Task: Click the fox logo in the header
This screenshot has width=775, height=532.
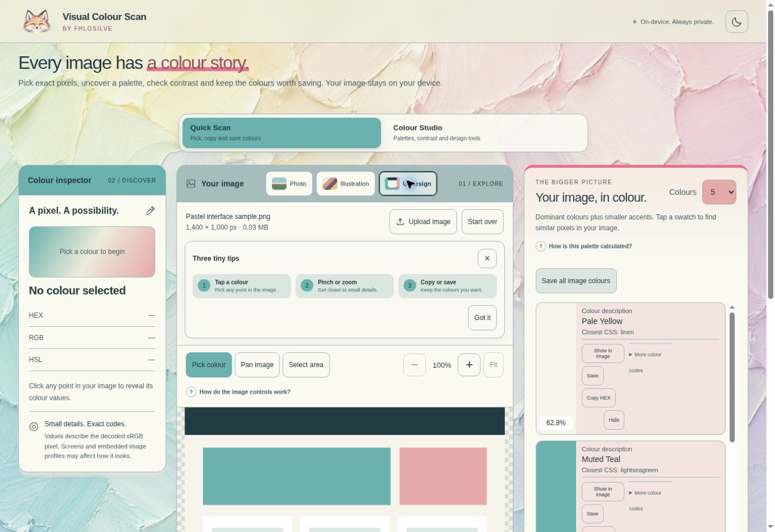Action: pos(37,21)
